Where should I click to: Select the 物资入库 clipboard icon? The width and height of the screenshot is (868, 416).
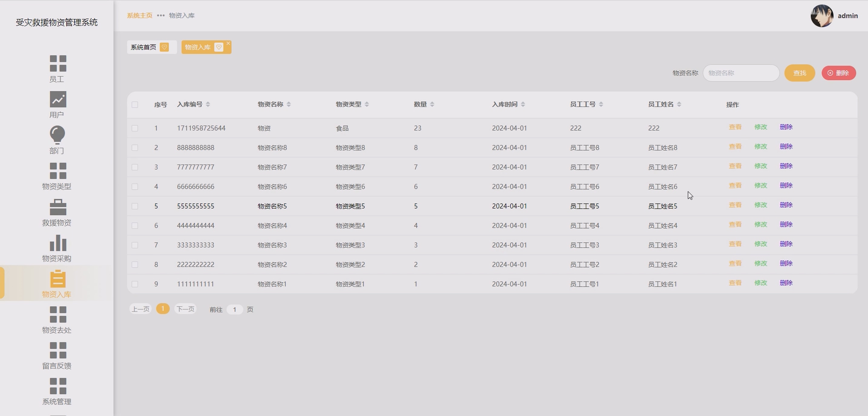58,279
